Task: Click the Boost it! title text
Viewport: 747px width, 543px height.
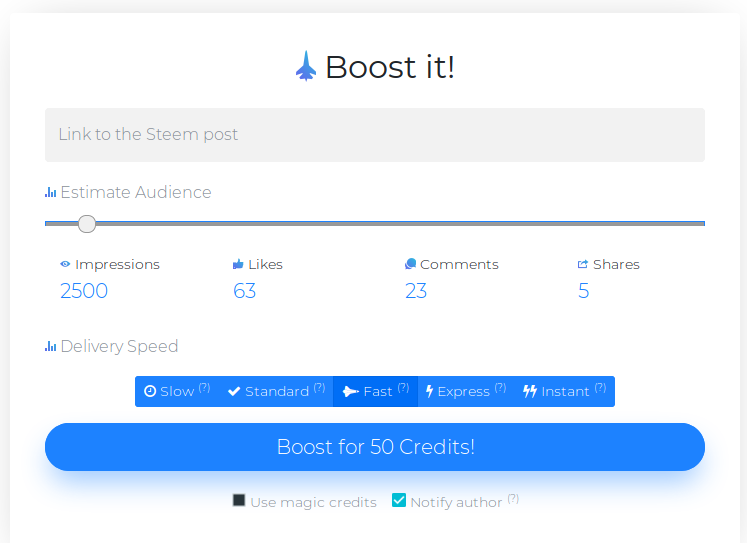Action: point(390,67)
